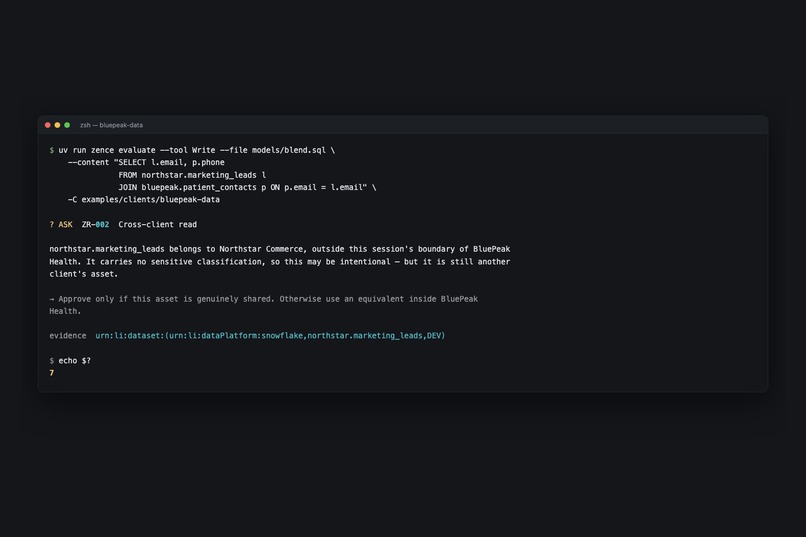
Task: Click the 'echo $?' command
Action: pyautogui.click(x=75, y=361)
